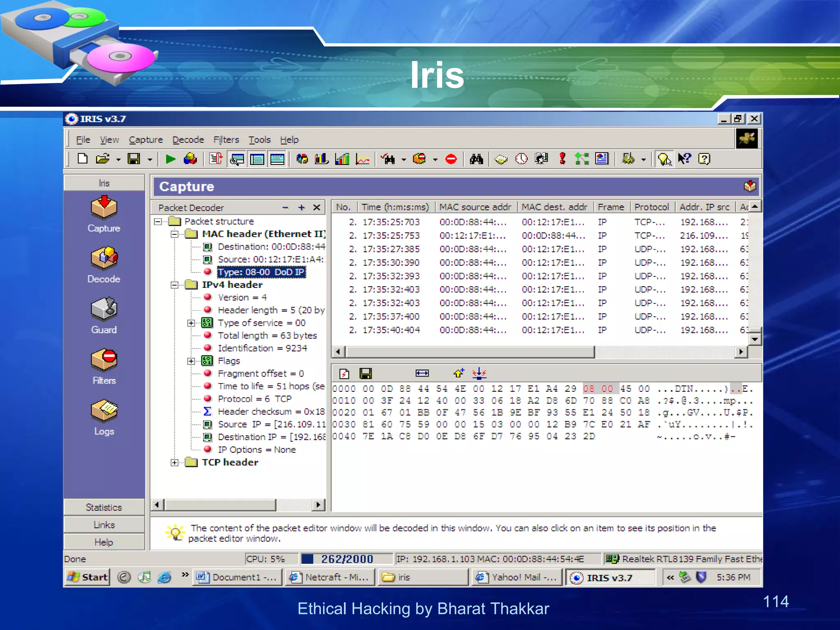
Task: Expand the Type of service node
Action: click(191, 323)
